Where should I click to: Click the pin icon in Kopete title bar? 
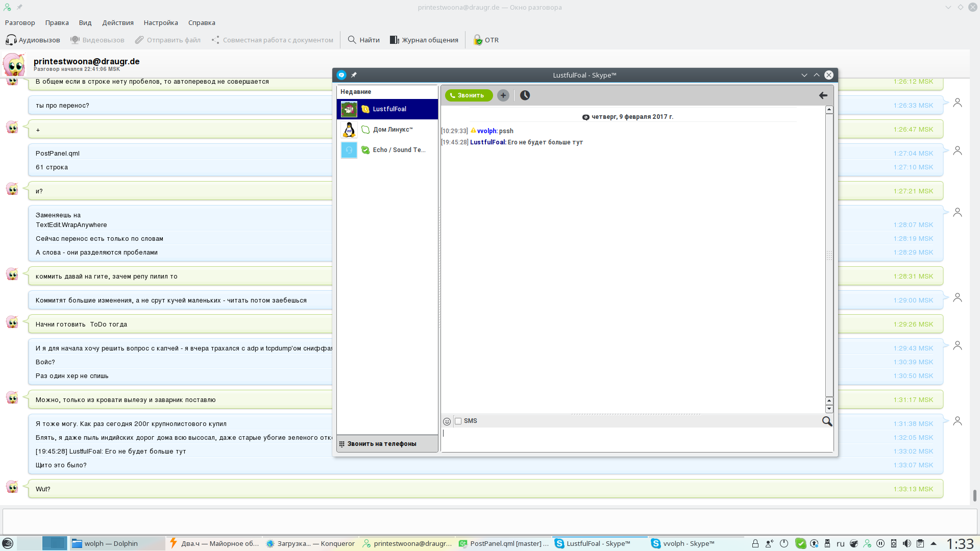(19, 7)
